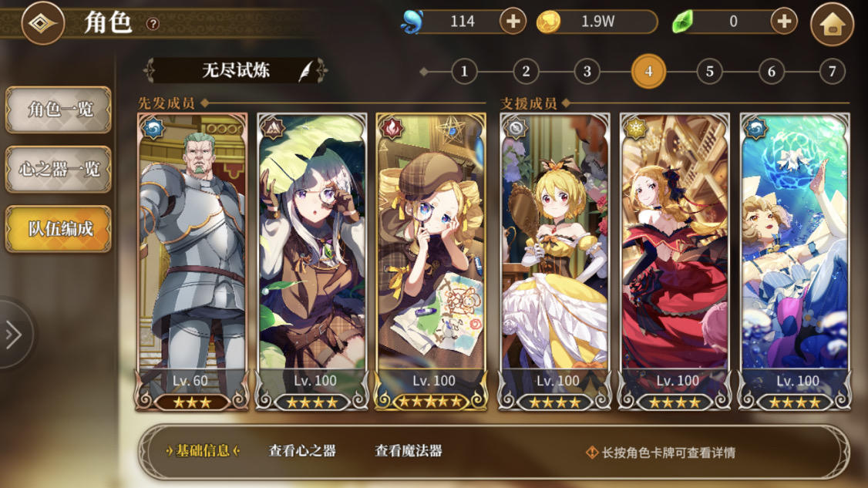The image size is (868, 488).
Task: Tap the back diamond icon beside 角色
Action: (x=42, y=23)
